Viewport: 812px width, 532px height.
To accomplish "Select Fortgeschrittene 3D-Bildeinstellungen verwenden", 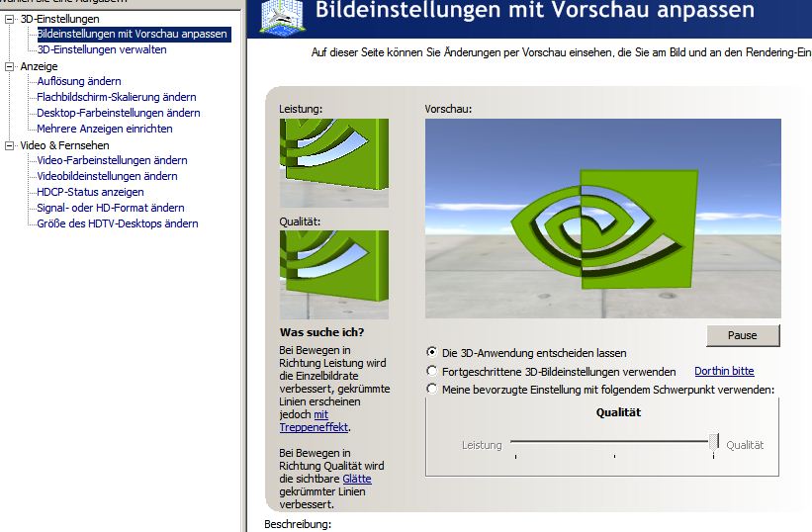I will 431,371.
